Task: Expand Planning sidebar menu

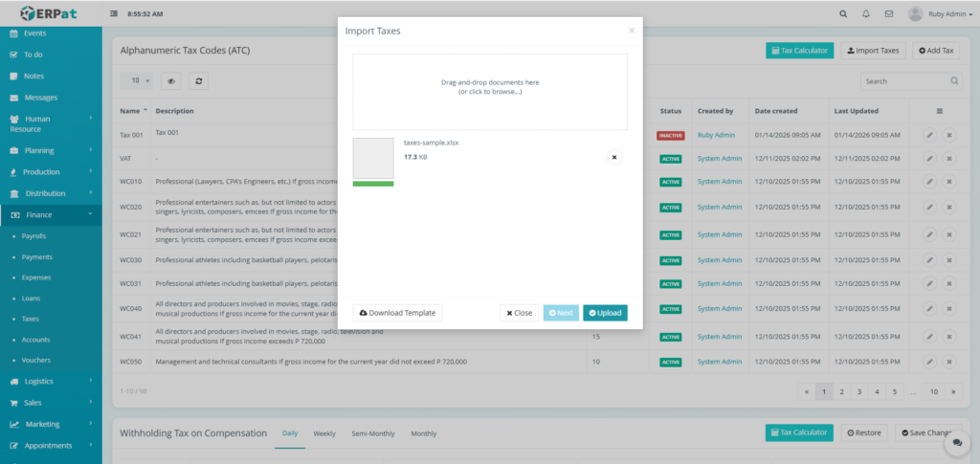Action: coord(51,150)
